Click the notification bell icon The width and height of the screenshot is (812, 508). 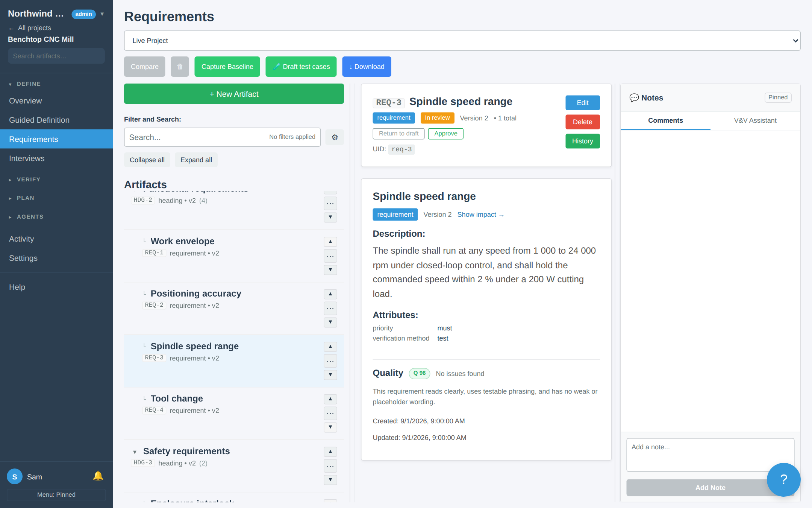coord(98,476)
